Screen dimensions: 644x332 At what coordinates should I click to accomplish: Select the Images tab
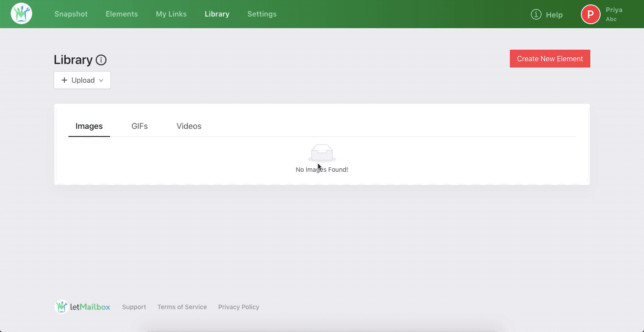tap(89, 126)
